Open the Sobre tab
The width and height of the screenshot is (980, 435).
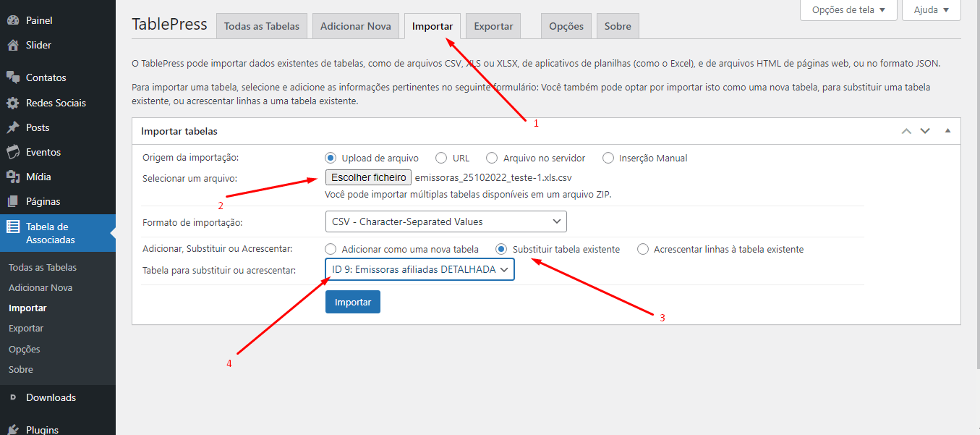[618, 26]
